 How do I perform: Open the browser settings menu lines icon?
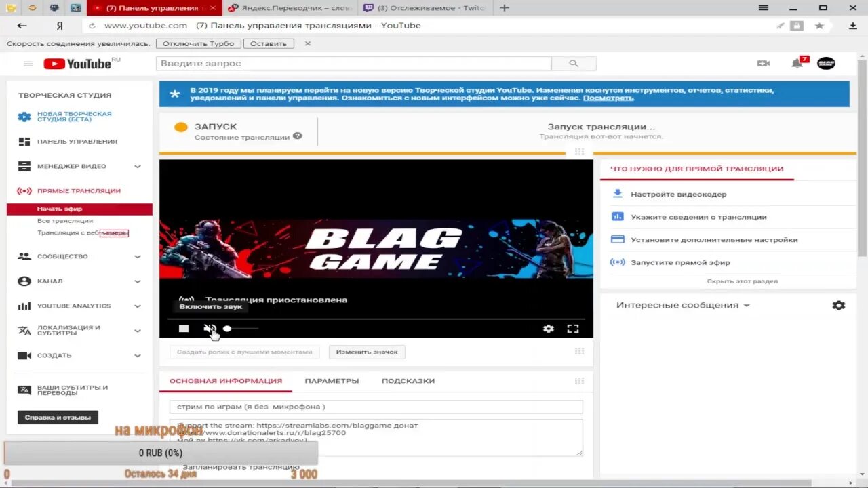coord(764,8)
